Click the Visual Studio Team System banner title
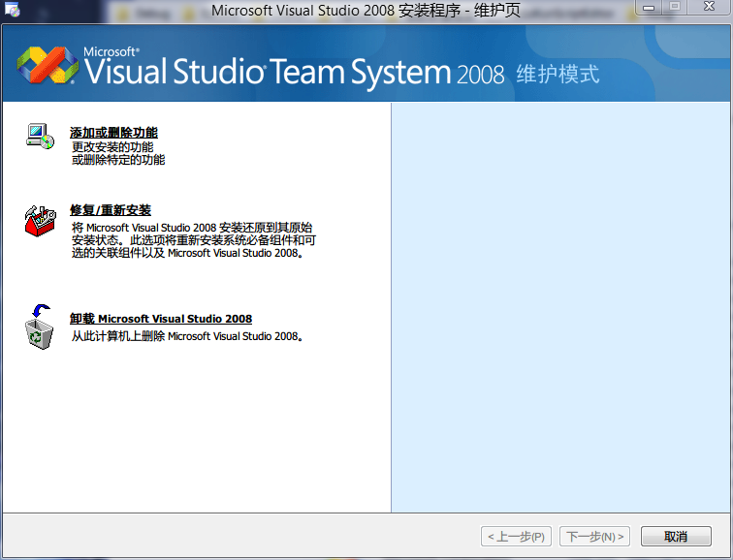The height and width of the screenshot is (560, 733). click(267, 72)
